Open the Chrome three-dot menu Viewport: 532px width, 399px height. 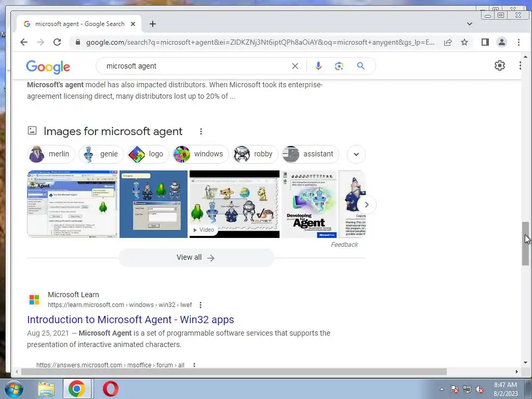click(518, 42)
